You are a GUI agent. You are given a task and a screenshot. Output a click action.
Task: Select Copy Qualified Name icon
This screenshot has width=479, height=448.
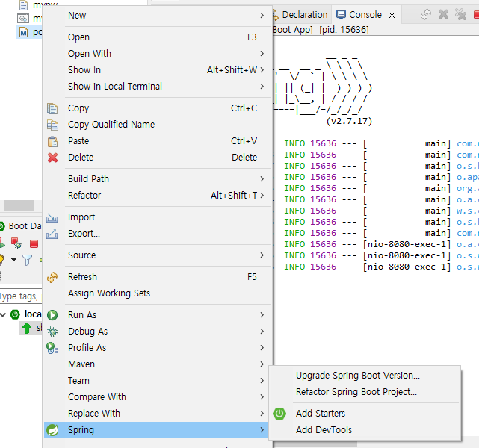click(52, 125)
